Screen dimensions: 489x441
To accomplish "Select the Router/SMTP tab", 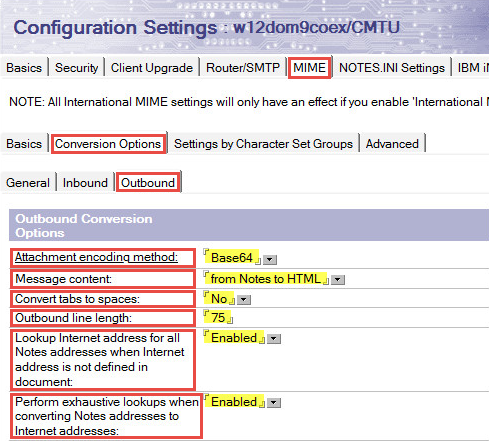I will pyautogui.click(x=243, y=68).
